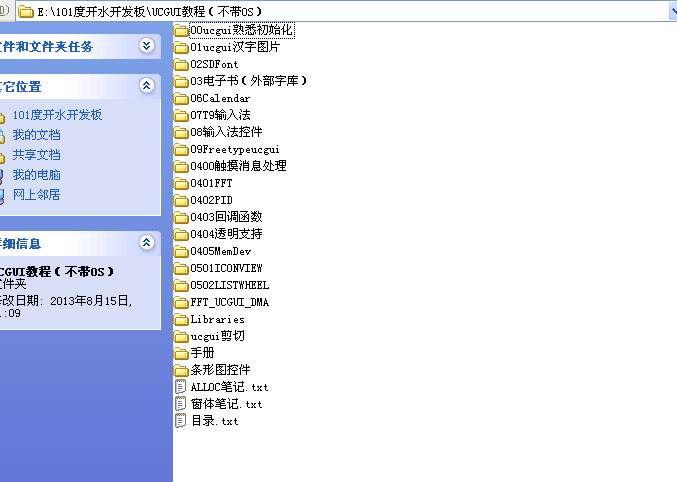Screen dimensions: 677x482
Task: Select the 窗体笔记.txt file icon
Action: coord(180,404)
